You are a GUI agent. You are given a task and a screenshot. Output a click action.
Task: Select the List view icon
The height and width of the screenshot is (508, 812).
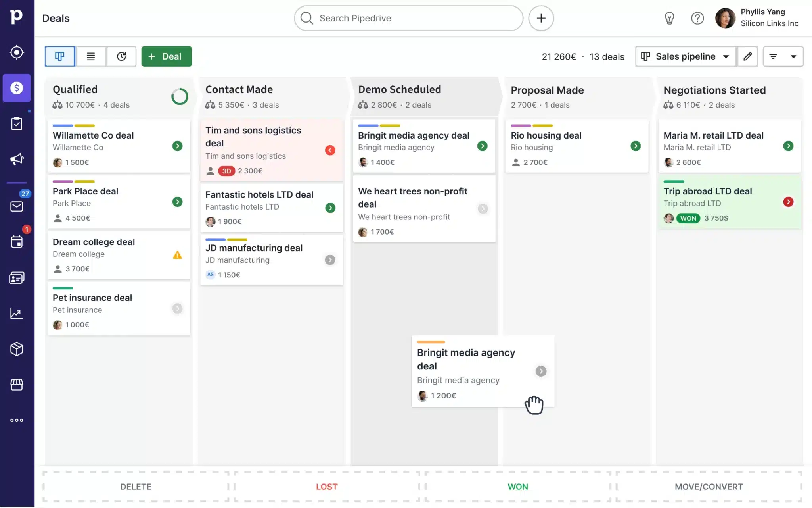(90, 56)
